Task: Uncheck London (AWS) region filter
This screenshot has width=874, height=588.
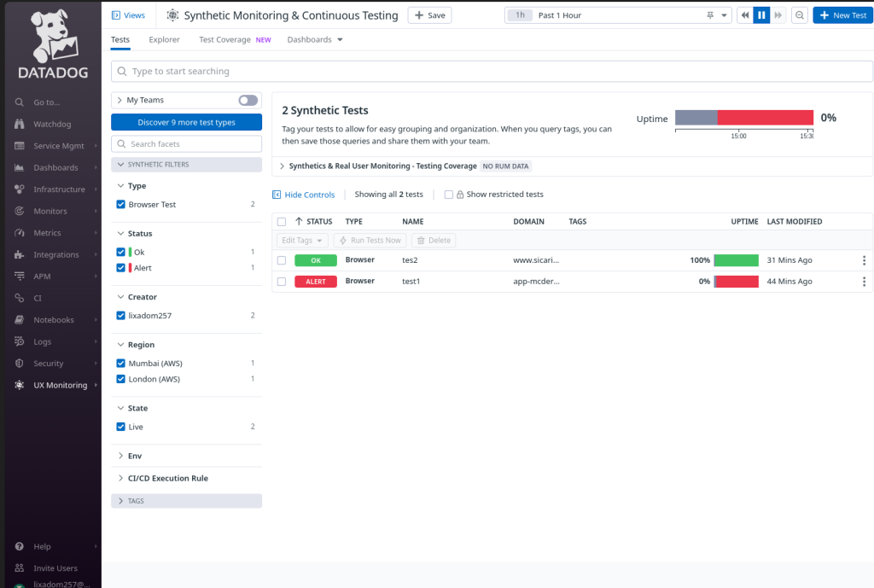Action: pyautogui.click(x=120, y=379)
